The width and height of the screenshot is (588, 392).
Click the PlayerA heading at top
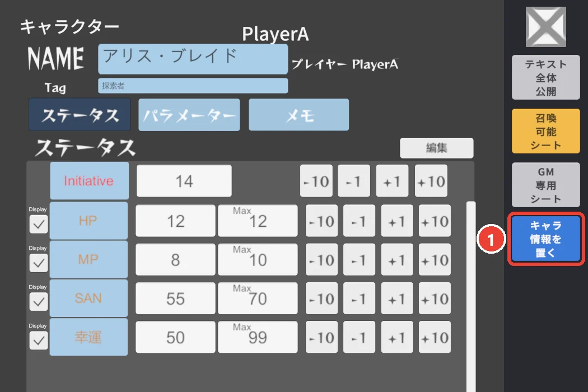tap(276, 35)
